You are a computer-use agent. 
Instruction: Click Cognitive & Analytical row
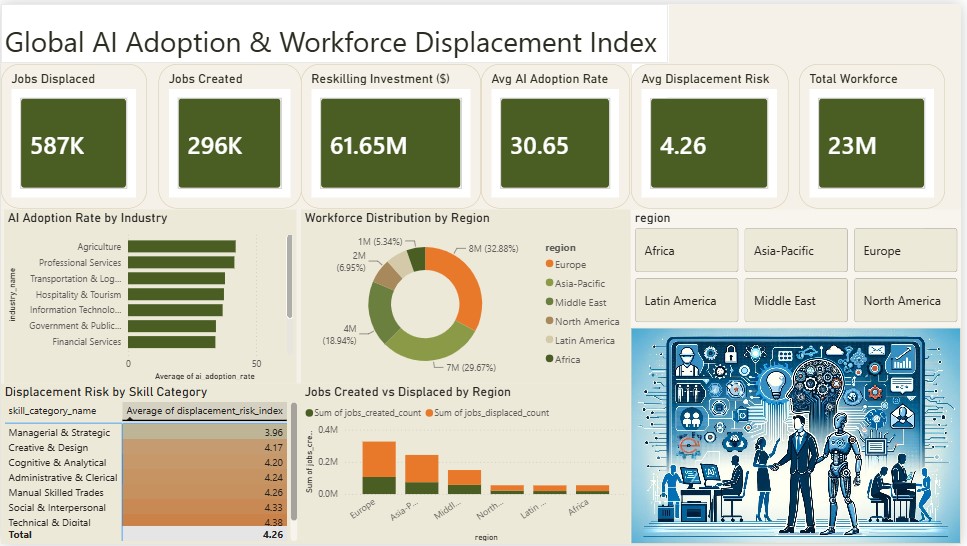coord(146,462)
